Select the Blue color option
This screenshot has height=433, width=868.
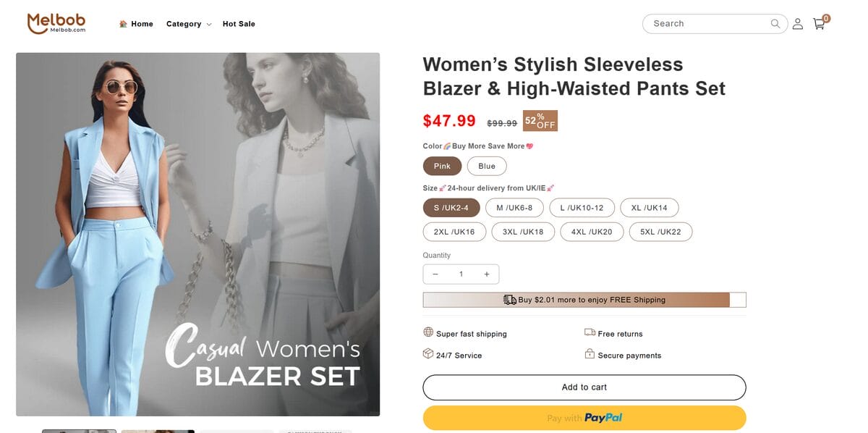pyautogui.click(x=487, y=166)
